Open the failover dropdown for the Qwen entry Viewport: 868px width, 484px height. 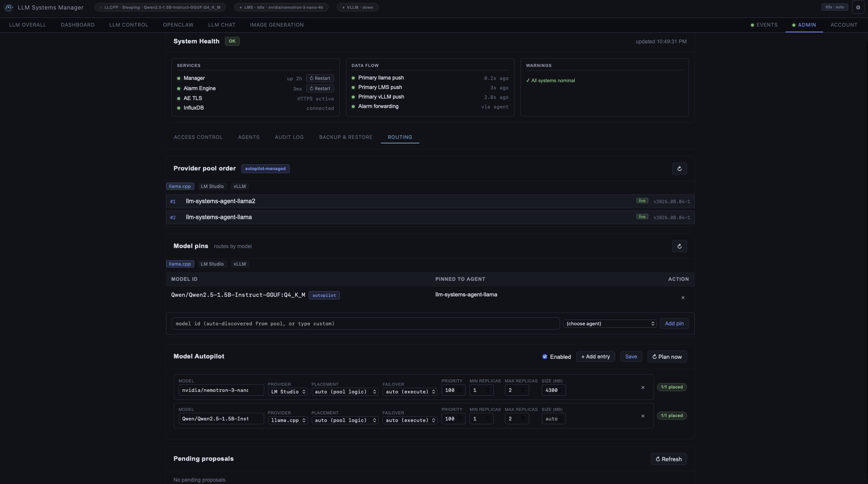tap(410, 420)
